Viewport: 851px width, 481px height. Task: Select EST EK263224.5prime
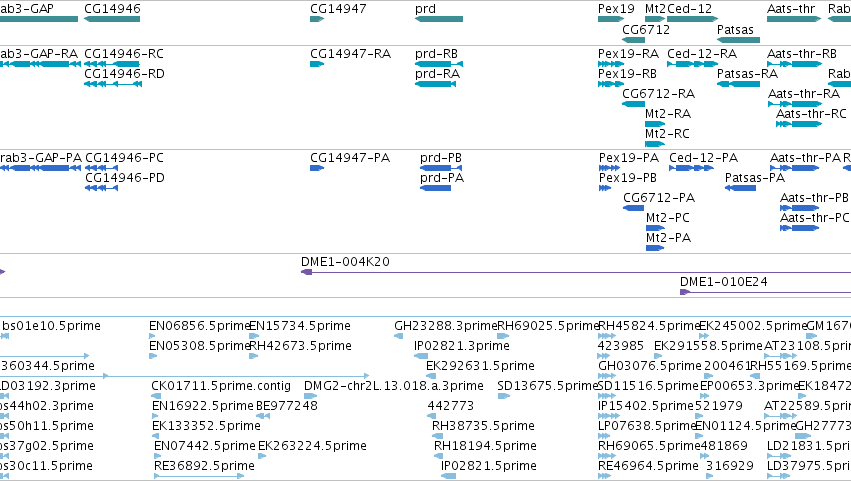pos(262,457)
